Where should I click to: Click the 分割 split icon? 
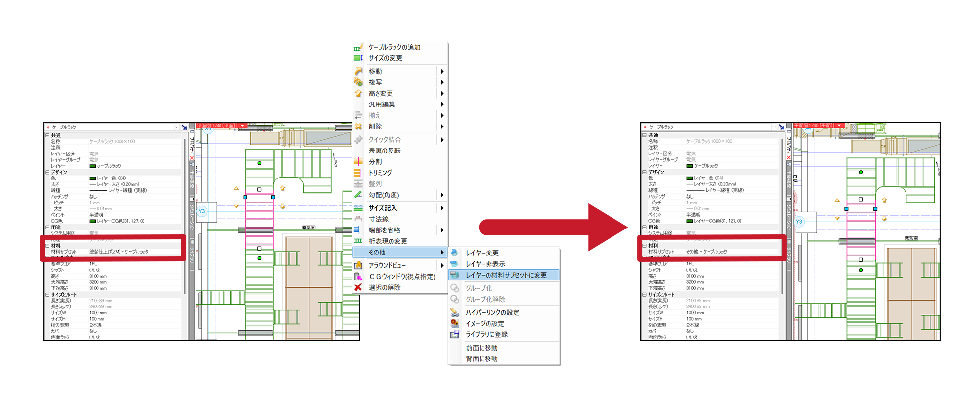click(358, 162)
